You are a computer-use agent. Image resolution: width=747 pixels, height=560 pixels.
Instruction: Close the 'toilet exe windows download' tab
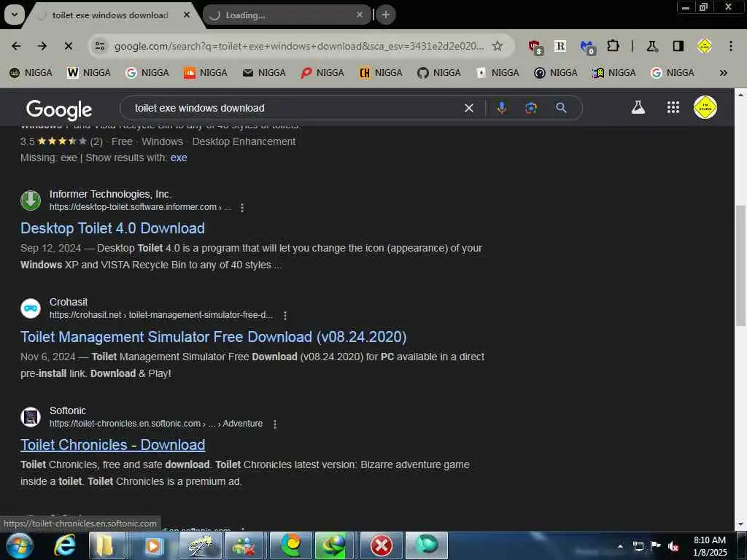point(187,15)
